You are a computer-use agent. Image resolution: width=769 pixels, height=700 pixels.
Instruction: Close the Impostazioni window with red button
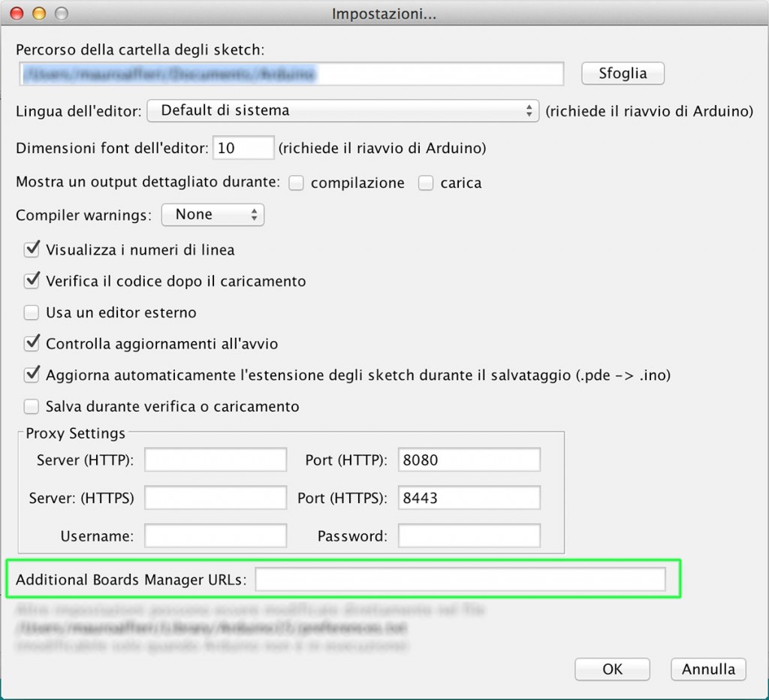17,14
